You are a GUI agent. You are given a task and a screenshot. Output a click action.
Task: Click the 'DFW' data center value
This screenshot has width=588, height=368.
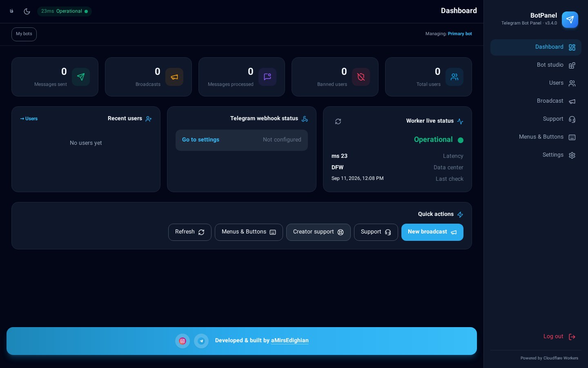click(x=337, y=168)
